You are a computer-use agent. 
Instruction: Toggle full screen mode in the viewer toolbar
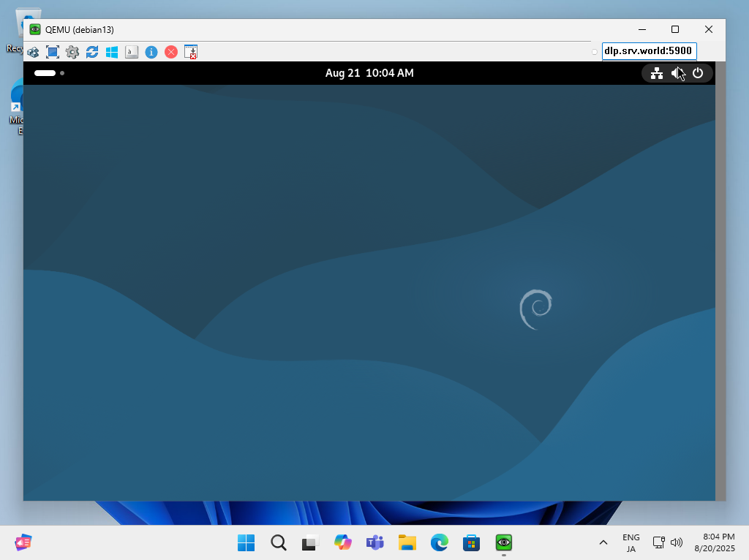click(x=53, y=52)
